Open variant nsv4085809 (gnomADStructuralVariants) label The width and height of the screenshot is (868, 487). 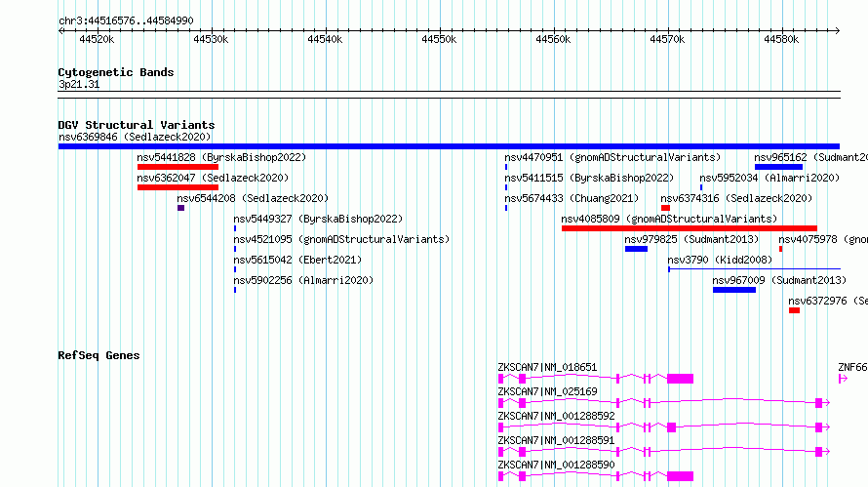(669, 219)
